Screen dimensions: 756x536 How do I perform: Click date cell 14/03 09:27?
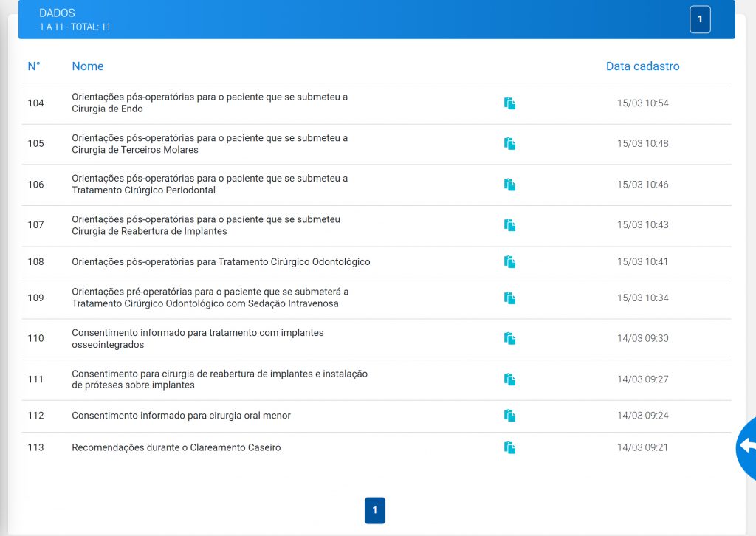643,379
